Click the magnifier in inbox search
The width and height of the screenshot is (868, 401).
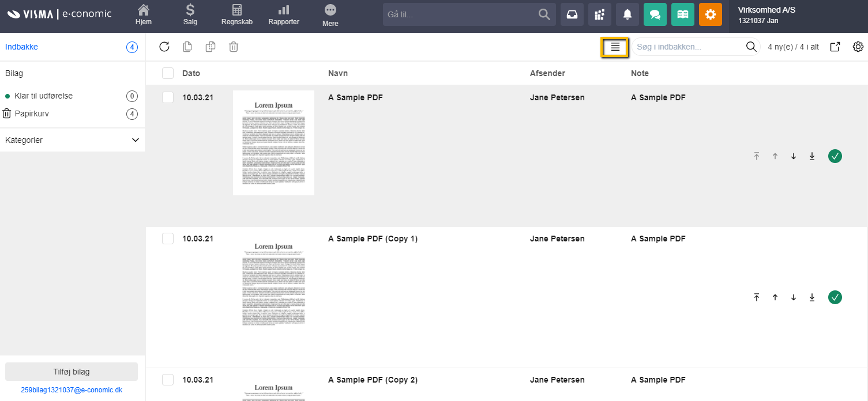click(751, 47)
